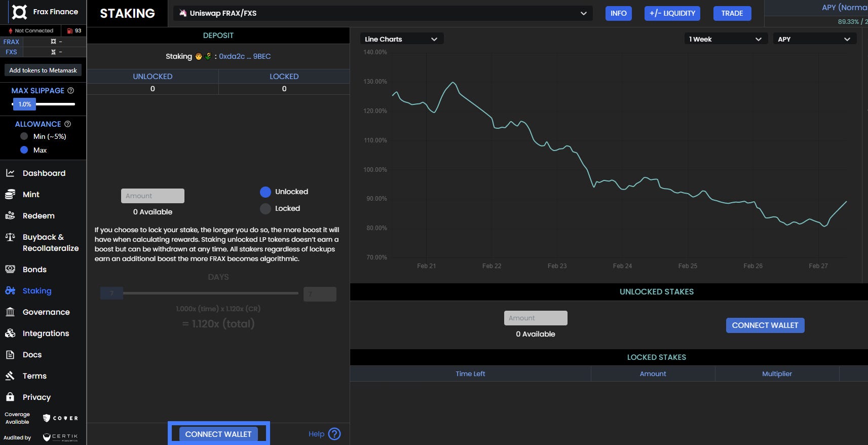Viewport: 868px width, 445px height.
Task: Click the Not Connected status indicator
Action: [30, 30]
